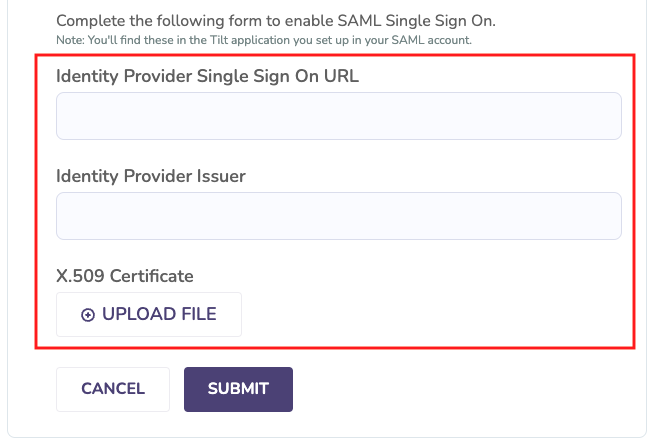Select the white CANCEL button

point(113,389)
